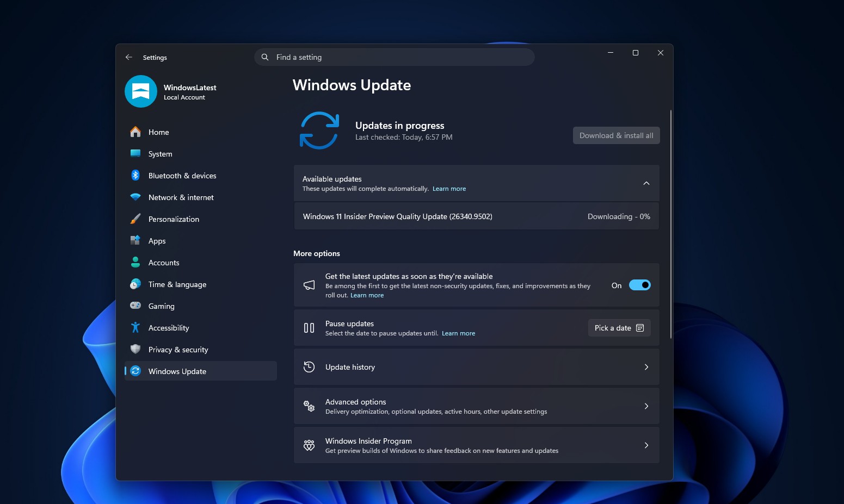Click the Windows Insider Program heart icon
The image size is (844, 504).
(309, 445)
